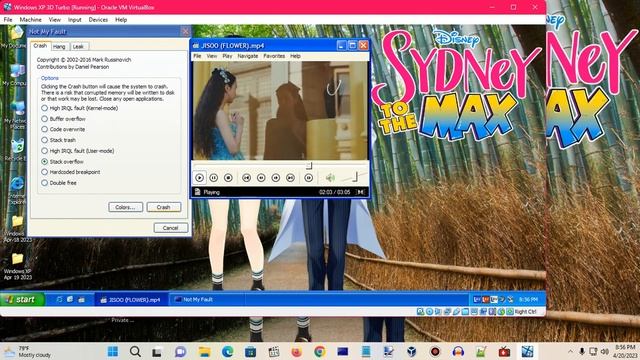The height and width of the screenshot is (360, 640).
Task: Click JISOO (FLOWER).mp4 taskbar button
Action: pyautogui.click(x=131, y=300)
